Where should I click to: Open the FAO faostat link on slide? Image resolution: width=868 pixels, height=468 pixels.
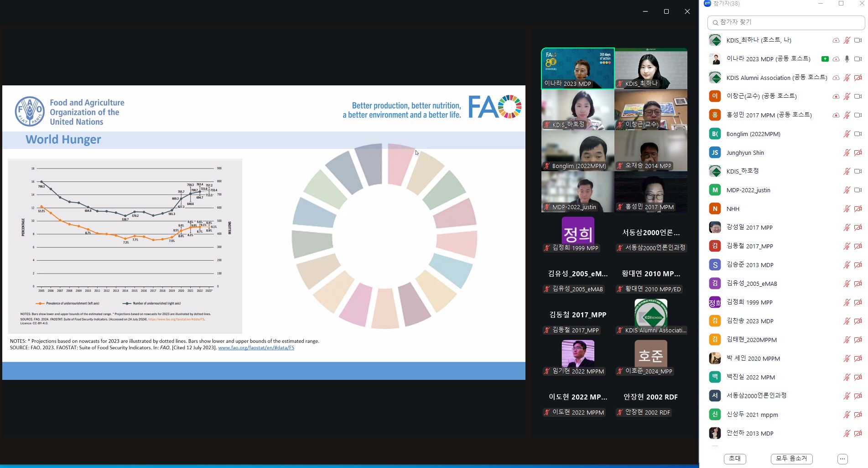coord(256,348)
